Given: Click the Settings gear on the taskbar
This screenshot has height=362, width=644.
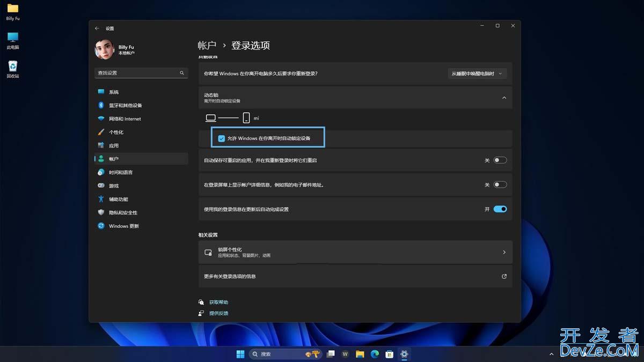Looking at the screenshot, I should point(404,354).
